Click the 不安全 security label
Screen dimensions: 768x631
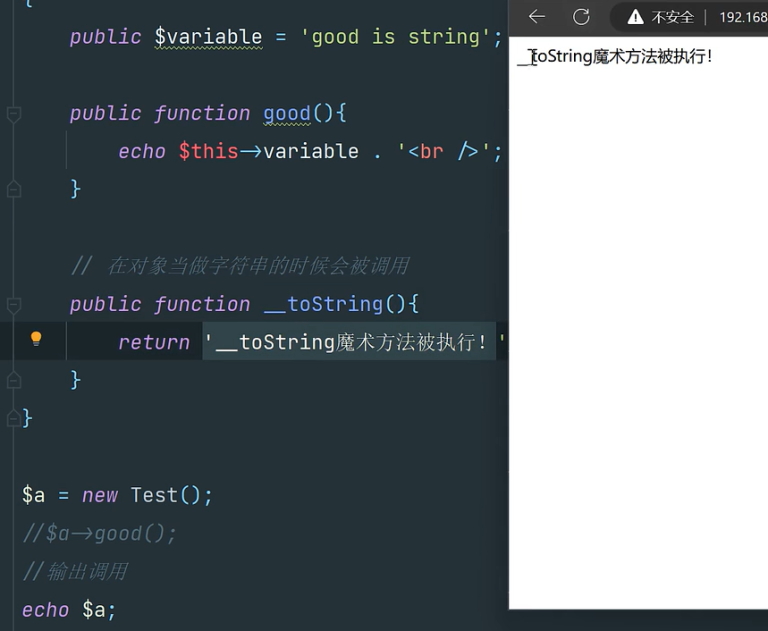[x=672, y=17]
